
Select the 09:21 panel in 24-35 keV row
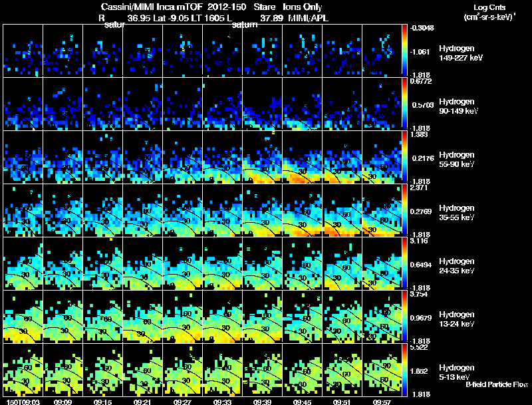[143, 263]
